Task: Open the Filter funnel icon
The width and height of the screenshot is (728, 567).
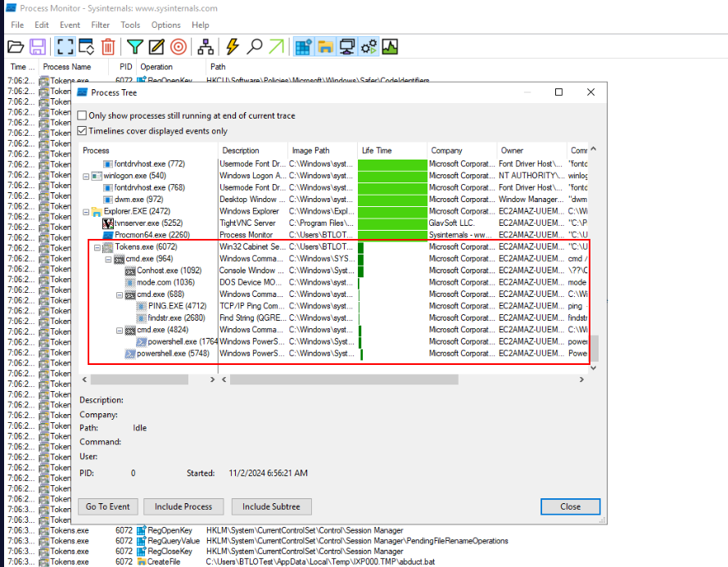Action: tap(134, 47)
